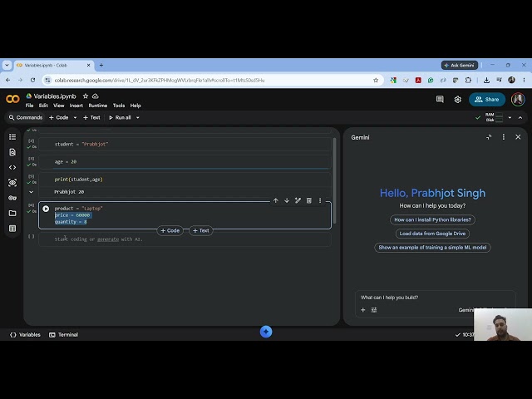Click the Share button

click(x=487, y=100)
